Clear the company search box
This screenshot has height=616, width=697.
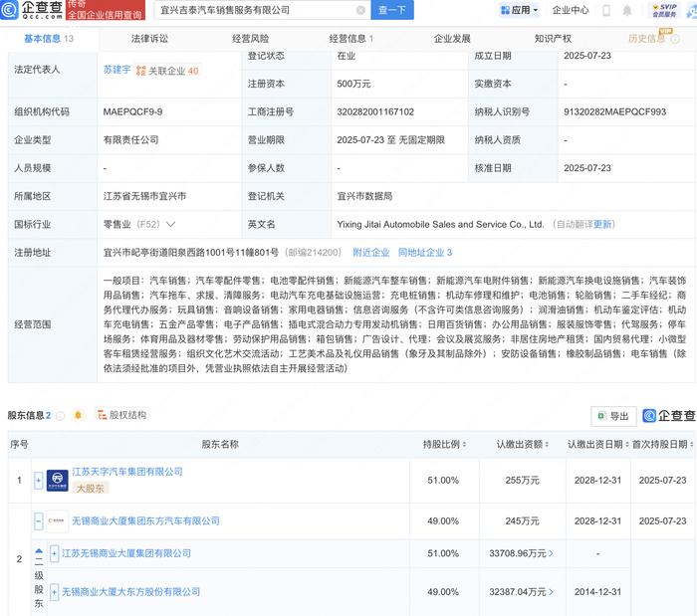pos(360,10)
